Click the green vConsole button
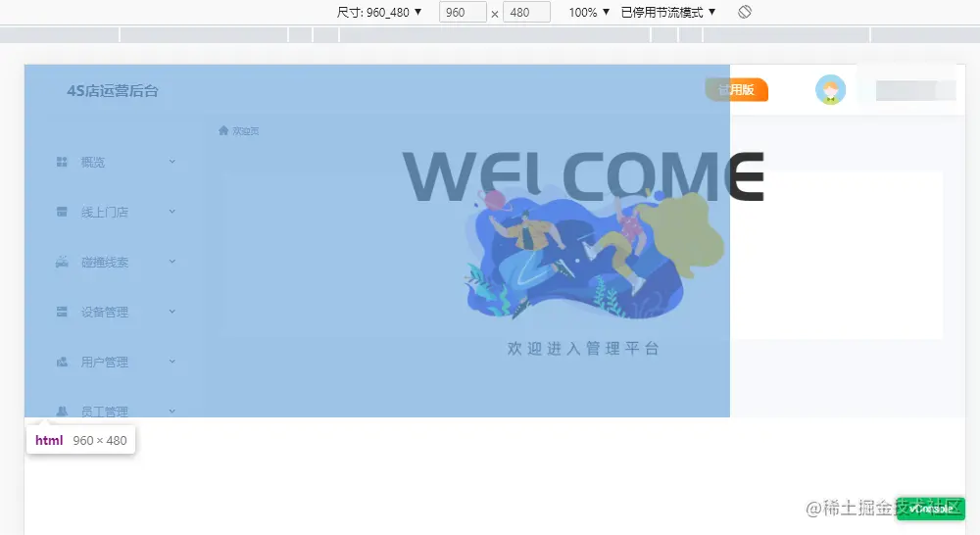This screenshot has height=535, width=980. pyautogui.click(x=931, y=509)
